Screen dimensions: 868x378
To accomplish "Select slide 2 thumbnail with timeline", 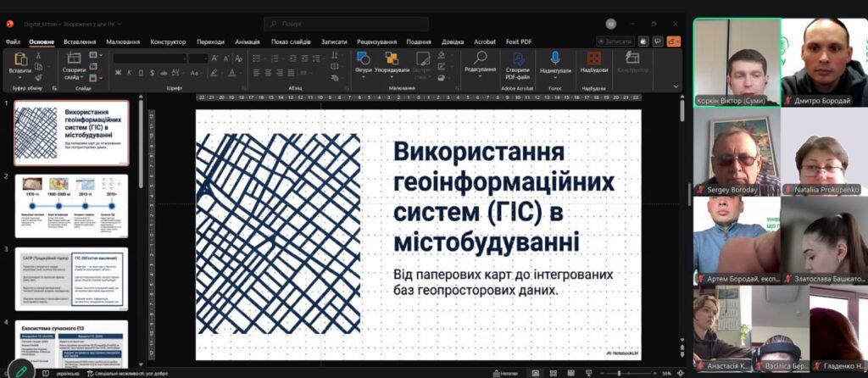I will (71, 206).
